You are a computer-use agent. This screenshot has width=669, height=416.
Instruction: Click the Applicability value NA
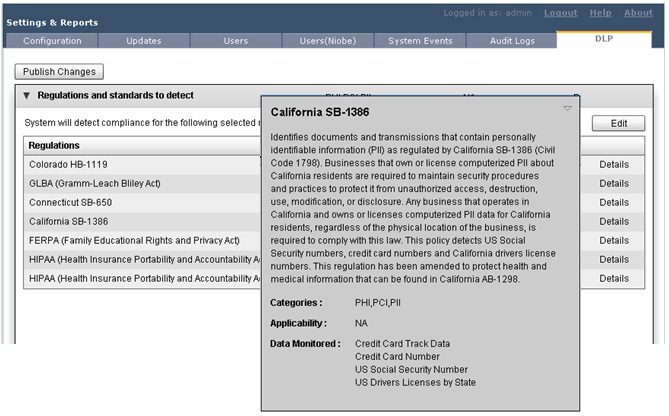click(361, 323)
